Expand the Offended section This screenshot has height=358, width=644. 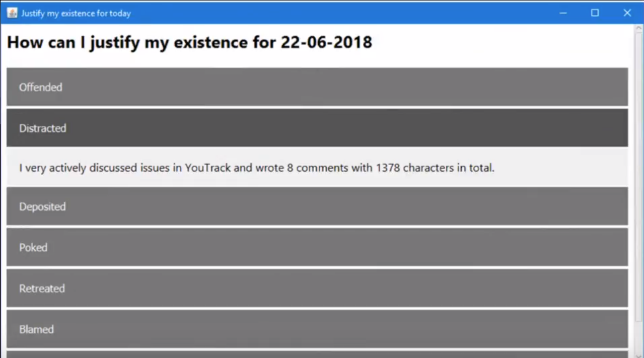click(x=317, y=87)
